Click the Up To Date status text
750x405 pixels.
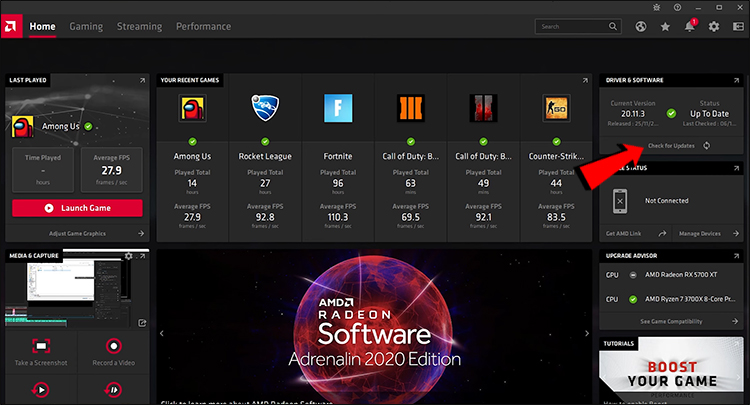point(709,114)
